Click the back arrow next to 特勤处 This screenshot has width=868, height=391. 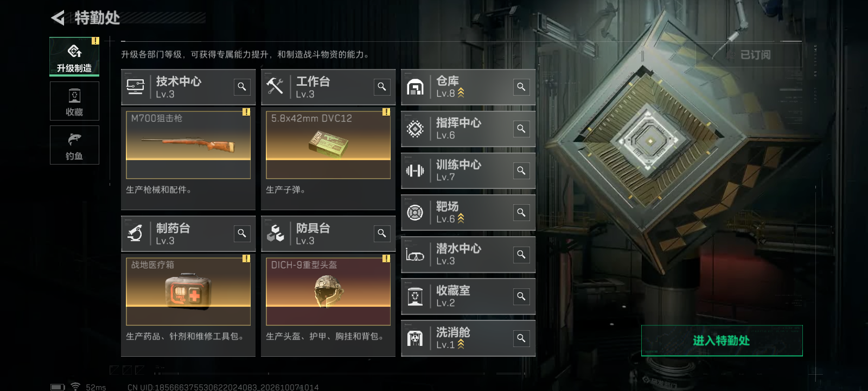58,18
